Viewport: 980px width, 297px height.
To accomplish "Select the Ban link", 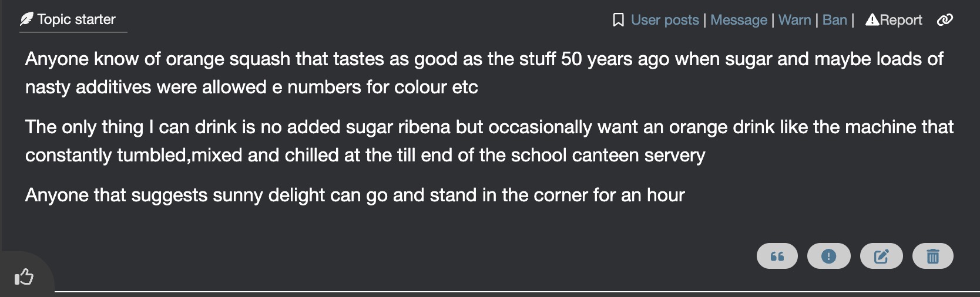I will 834,20.
